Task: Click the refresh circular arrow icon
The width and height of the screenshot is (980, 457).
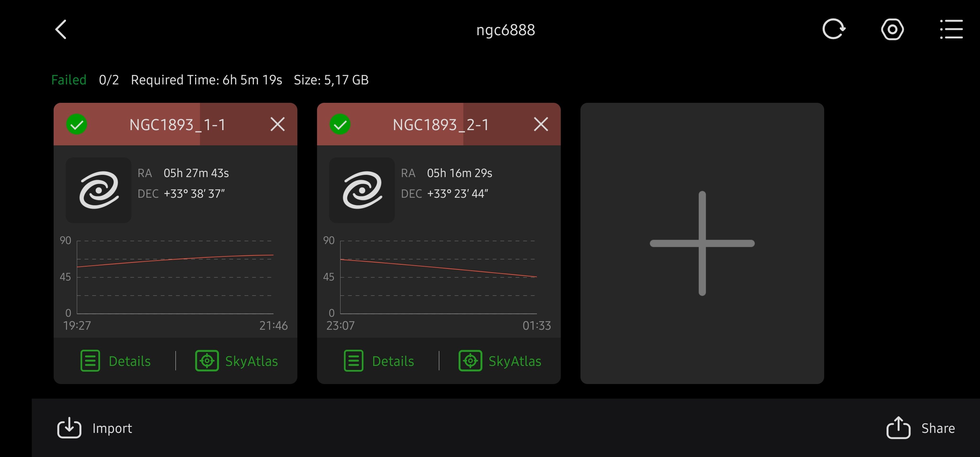Action: point(833,29)
